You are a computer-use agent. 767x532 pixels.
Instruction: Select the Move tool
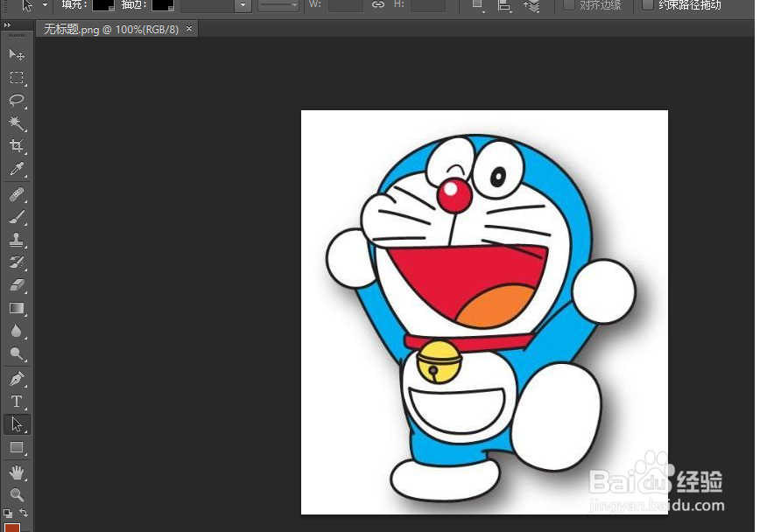pyautogui.click(x=17, y=54)
